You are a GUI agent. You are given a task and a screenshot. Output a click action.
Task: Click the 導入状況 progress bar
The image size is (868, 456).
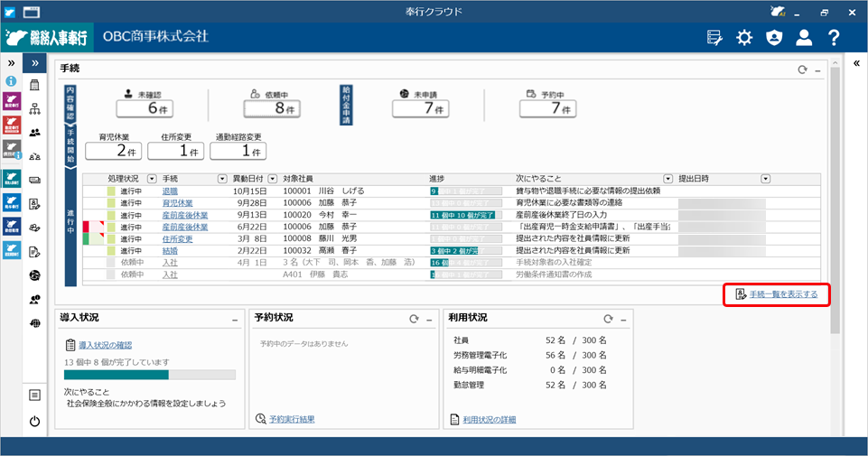(x=149, y=375)
